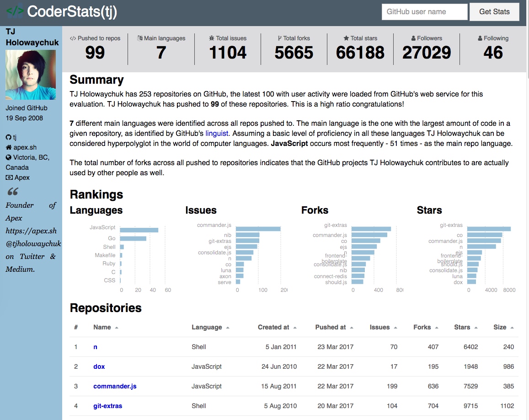Click the Total forks branch icon

[280, 38]
